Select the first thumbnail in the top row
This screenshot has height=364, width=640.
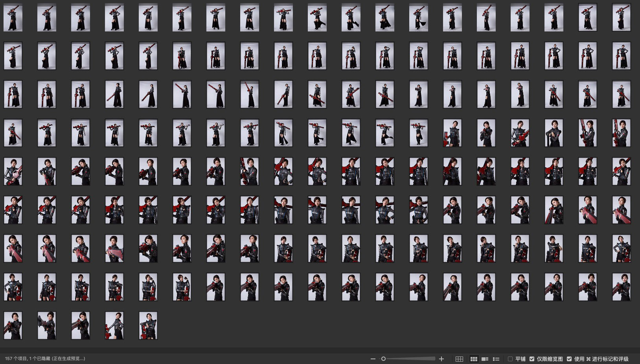13,18
